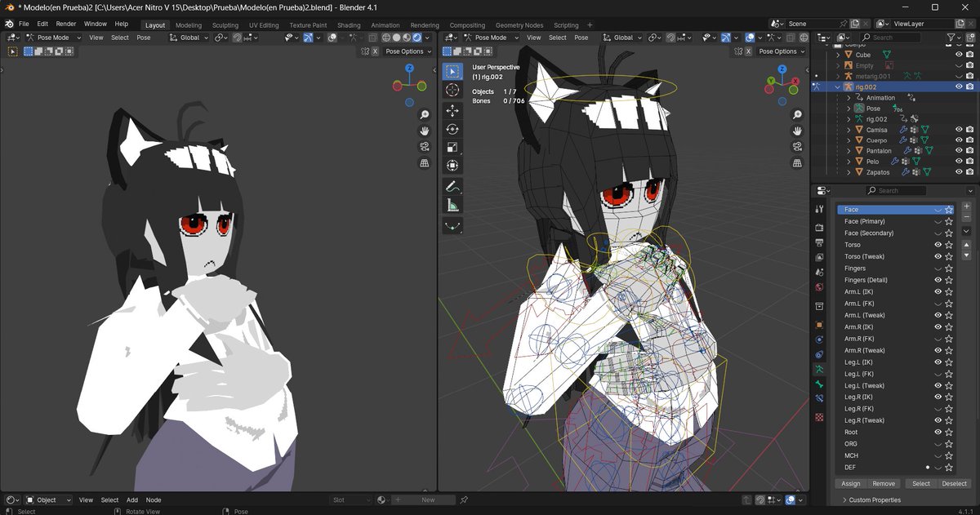
Task: Open the Tool properties tab
Action: (x=819, y=209)
